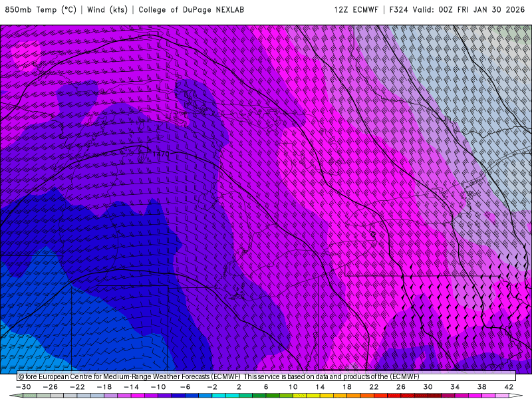Click the "-22" legend value
Image resolution: width=532 pixels, height=399 pixels.
[77, 387]
